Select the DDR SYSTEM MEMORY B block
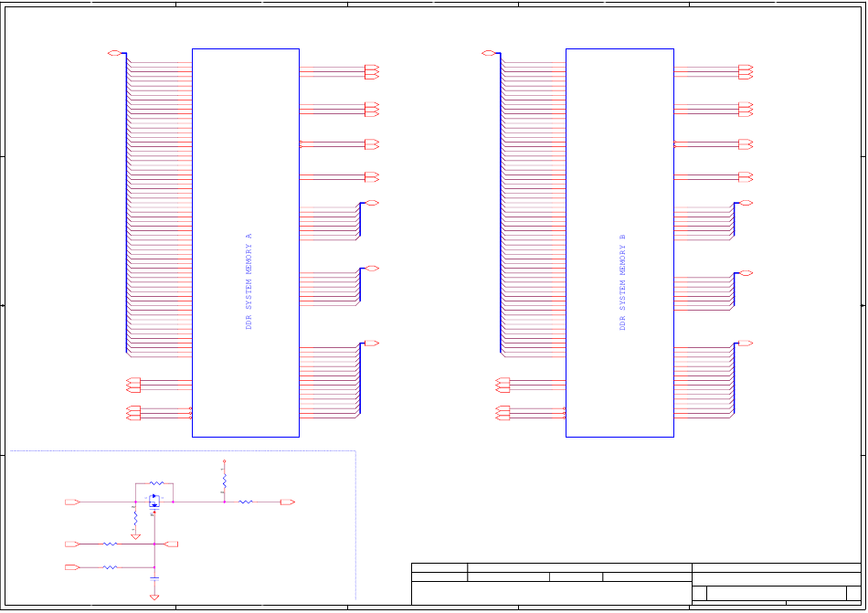The height and width of the screenshot is (613, 868). click(x=619, y=242)
